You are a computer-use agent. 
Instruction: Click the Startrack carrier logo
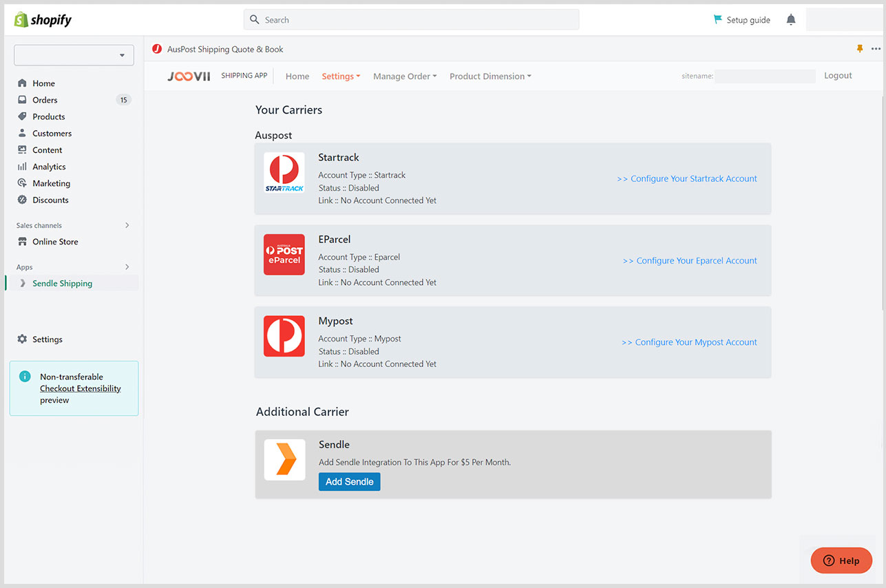pyautogui.click(x=284, y=172)
